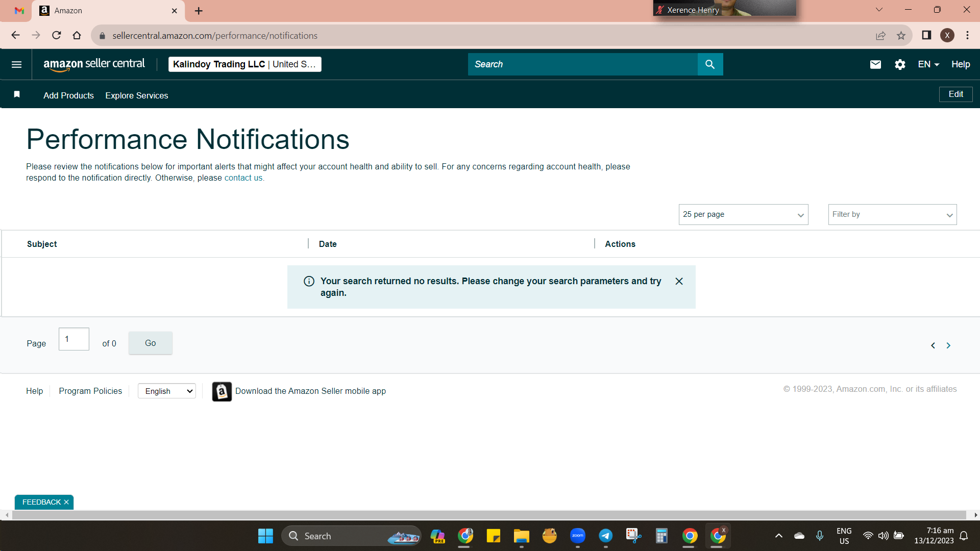980x551 pixels.
Task: Click Download the Amazon Seller mobile app
Action: (x=310, y=391)
